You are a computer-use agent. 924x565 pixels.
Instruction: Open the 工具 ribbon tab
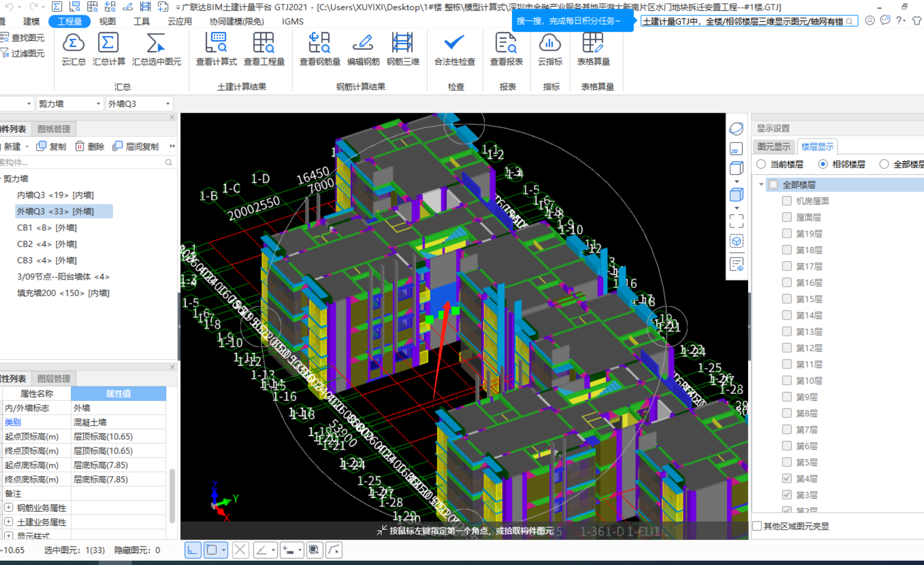click(x=142, y=21)
